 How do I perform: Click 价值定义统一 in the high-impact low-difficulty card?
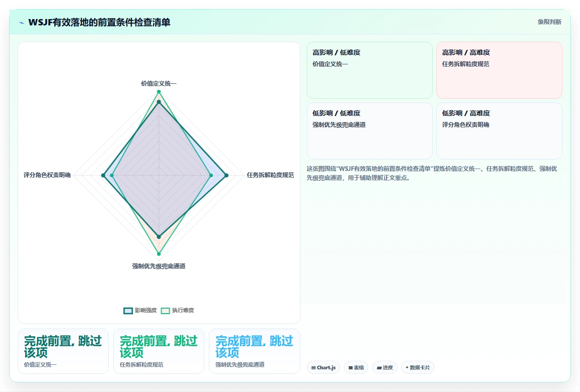coord(330,64)
